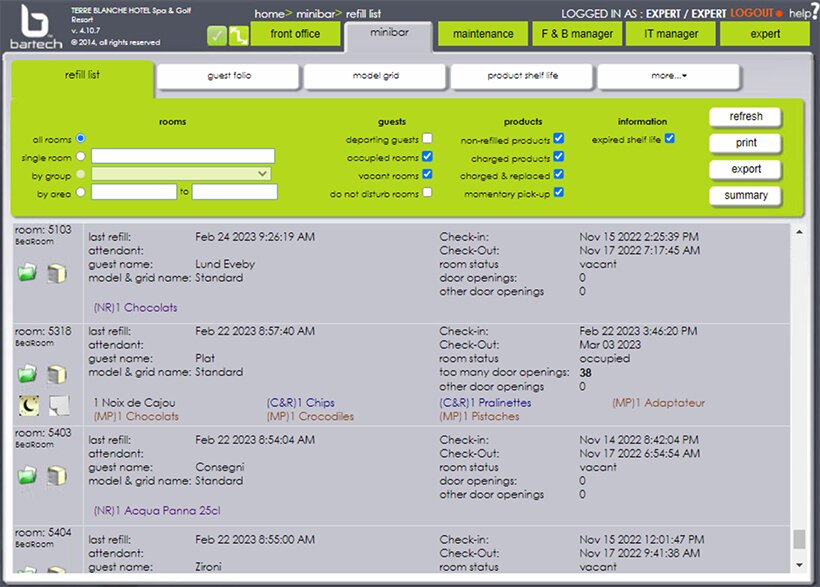Toggle the do not disturb rooms checkbox
The image size is (820, 587).
(x=428, y=192)
